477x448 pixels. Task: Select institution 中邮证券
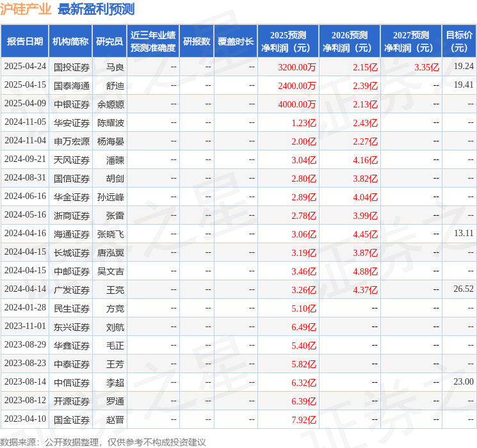[72, 271]
